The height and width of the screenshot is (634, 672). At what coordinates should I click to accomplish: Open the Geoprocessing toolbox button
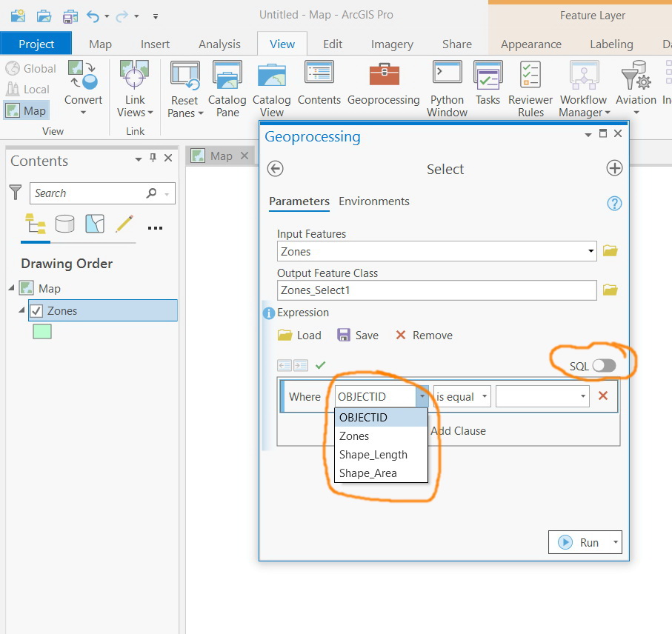(x=384, y=83)
